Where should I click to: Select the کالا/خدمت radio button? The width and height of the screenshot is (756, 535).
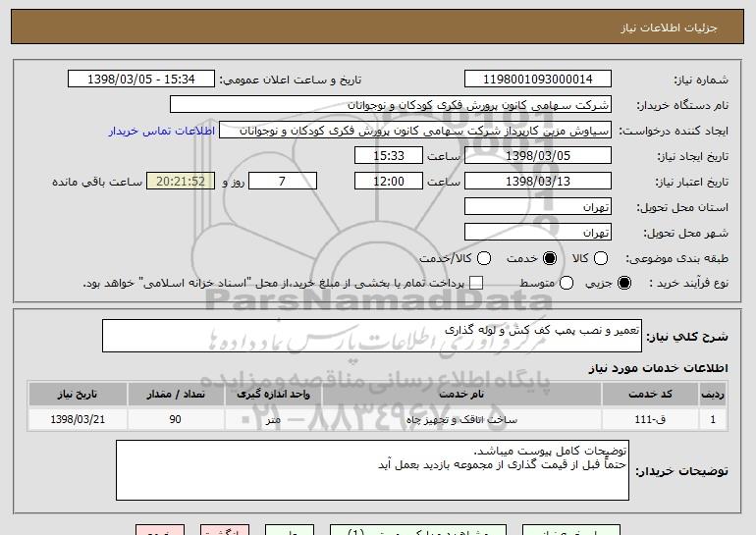click(x=484, y=258)
